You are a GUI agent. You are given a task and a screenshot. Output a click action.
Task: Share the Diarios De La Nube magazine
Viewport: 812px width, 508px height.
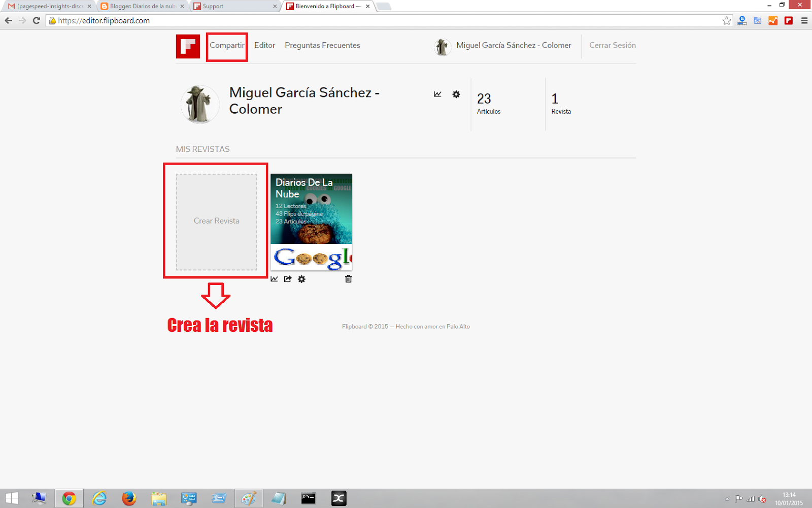tap(288, 279)
